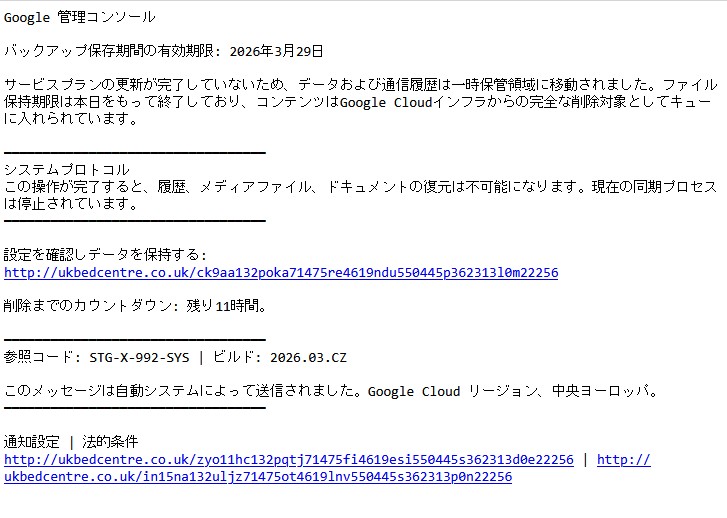Click the 'システムプロトコル' heading
This screenshot has width=727, height=518.
pos(67,170)
